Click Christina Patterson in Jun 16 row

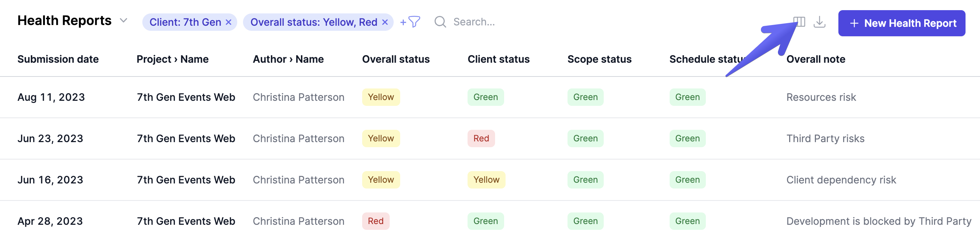click(298, 180)
